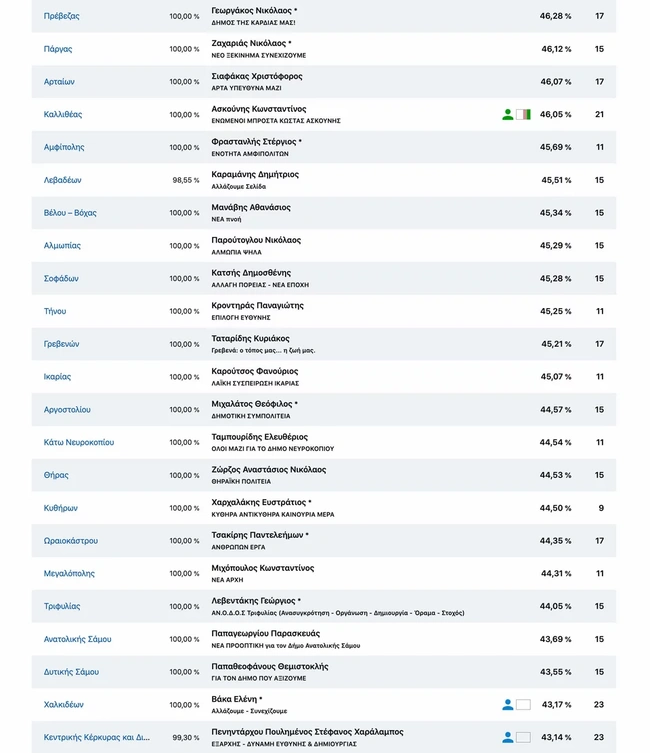Select the Αρταίων municipality link
This screenshot has width=650, height=753.
[x=59, y=82]
